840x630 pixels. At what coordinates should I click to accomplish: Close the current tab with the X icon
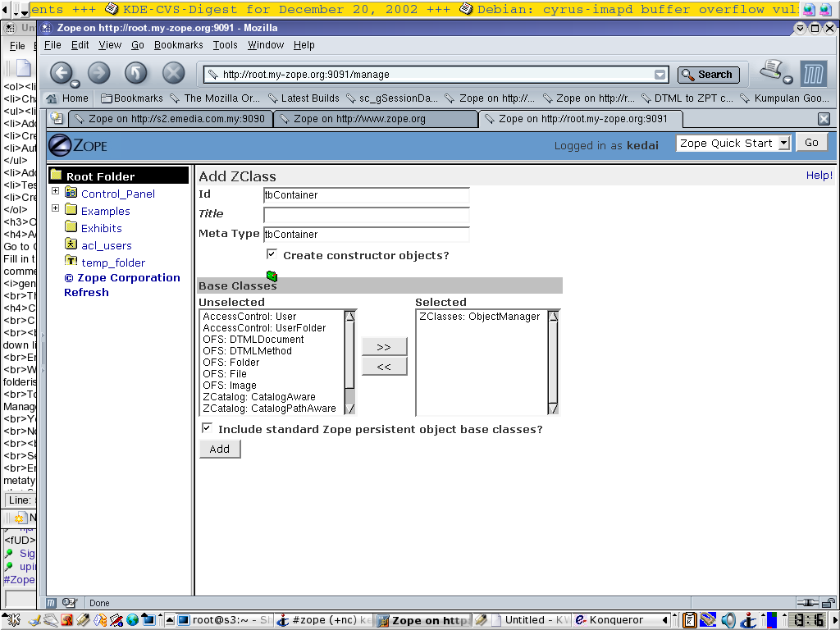click(824, 119)
